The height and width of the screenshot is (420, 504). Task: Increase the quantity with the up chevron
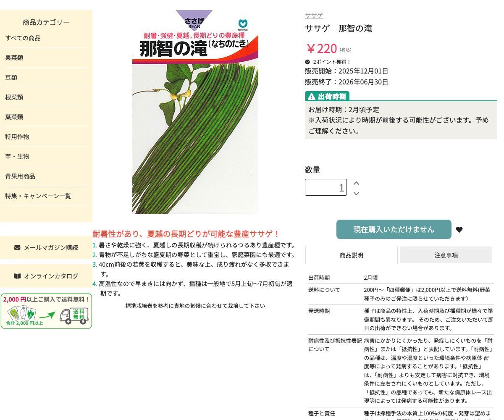coord(356,183)
